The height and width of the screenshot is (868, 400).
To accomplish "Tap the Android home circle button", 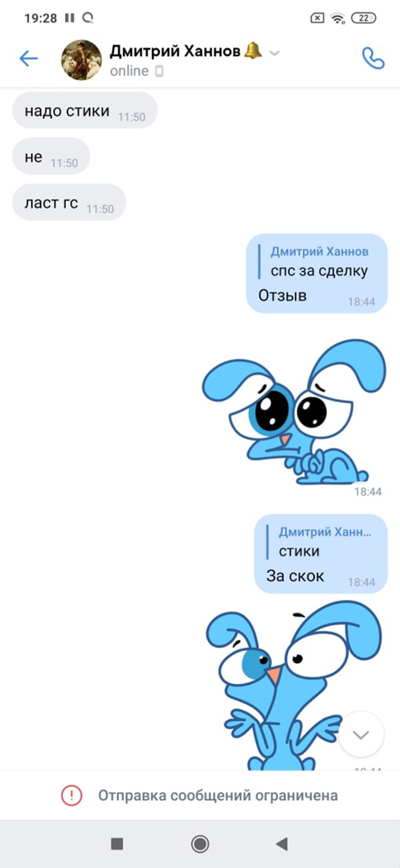I will 200,844.
